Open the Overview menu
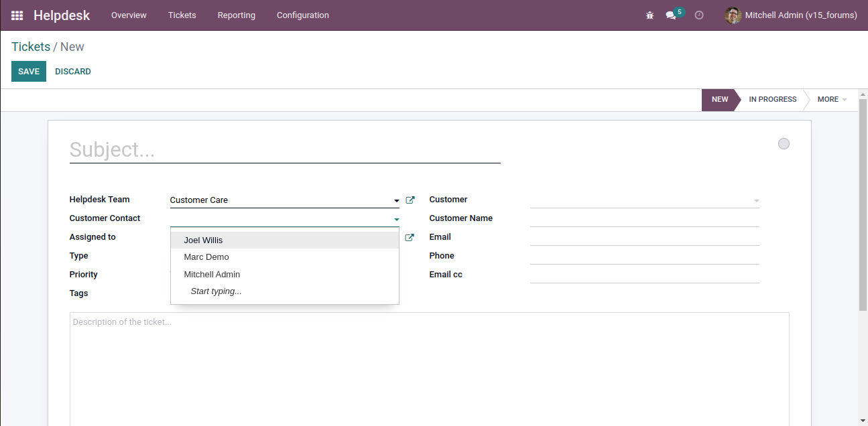Image resolution: width=868 pixels, height=426 pixels. 129,15
